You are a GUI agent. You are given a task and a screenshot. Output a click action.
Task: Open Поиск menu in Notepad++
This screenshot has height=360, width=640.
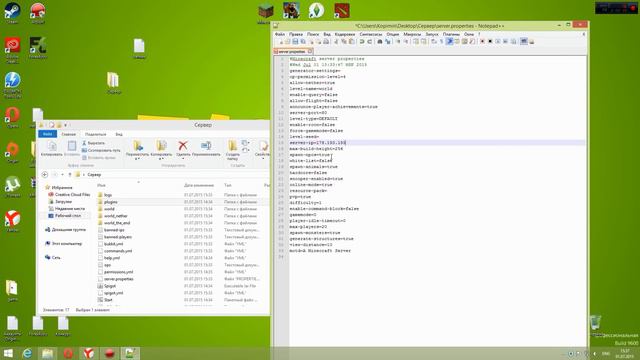[x=313, y=34]
